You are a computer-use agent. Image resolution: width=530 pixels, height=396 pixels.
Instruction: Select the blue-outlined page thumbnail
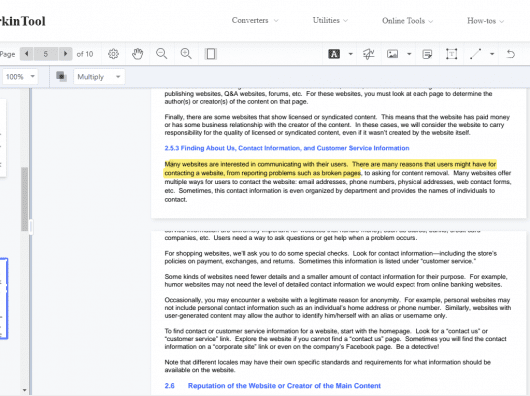[4, 298]
